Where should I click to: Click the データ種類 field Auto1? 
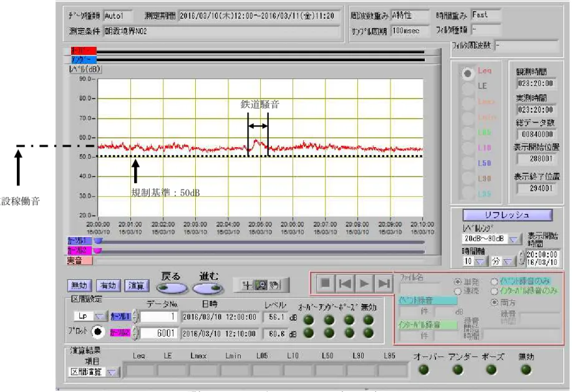point(118,16)
